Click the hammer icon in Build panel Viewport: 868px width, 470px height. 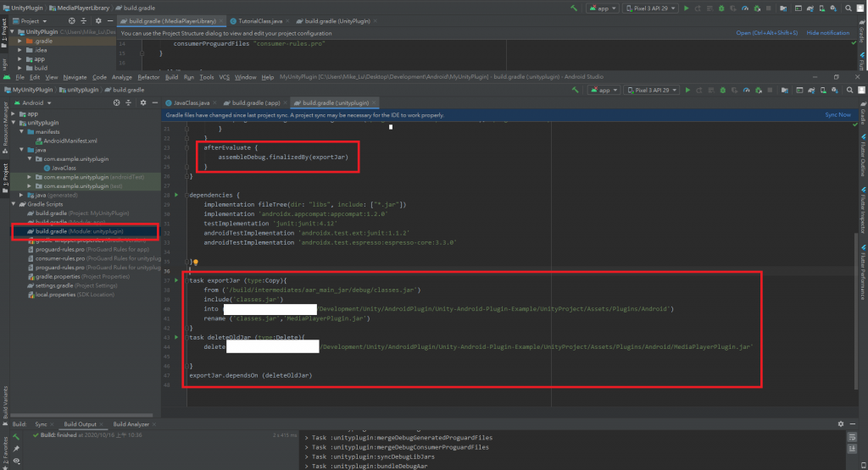[x=16, y=436]
